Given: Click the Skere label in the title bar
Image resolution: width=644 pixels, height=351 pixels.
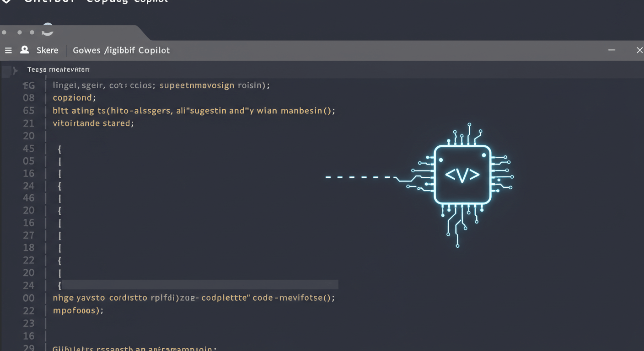Looking at the screenshot, I should click(47, 50).
